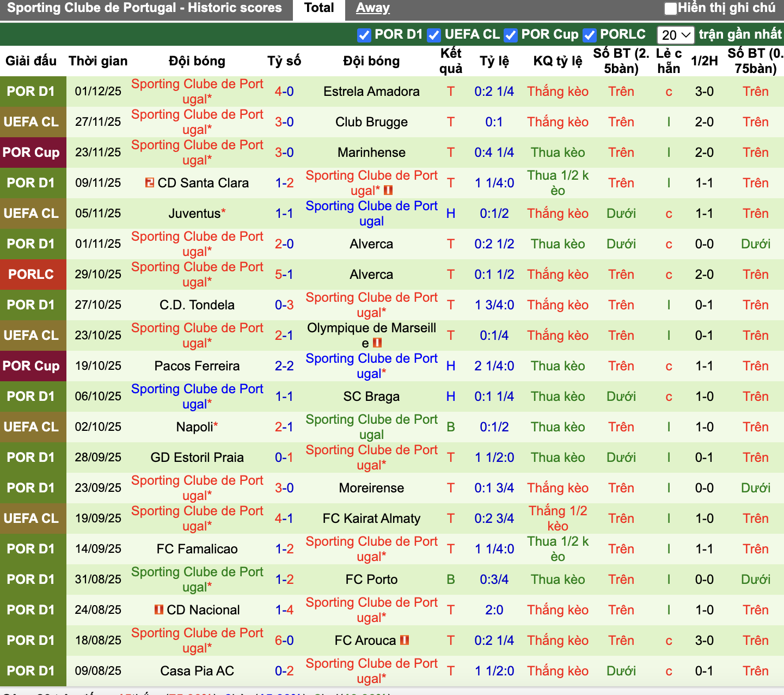Screen dimensions: 784x695
Task: Click the odds 2 1/4:0 in Pacos Ferreira row
Action: tap(494, 366)
